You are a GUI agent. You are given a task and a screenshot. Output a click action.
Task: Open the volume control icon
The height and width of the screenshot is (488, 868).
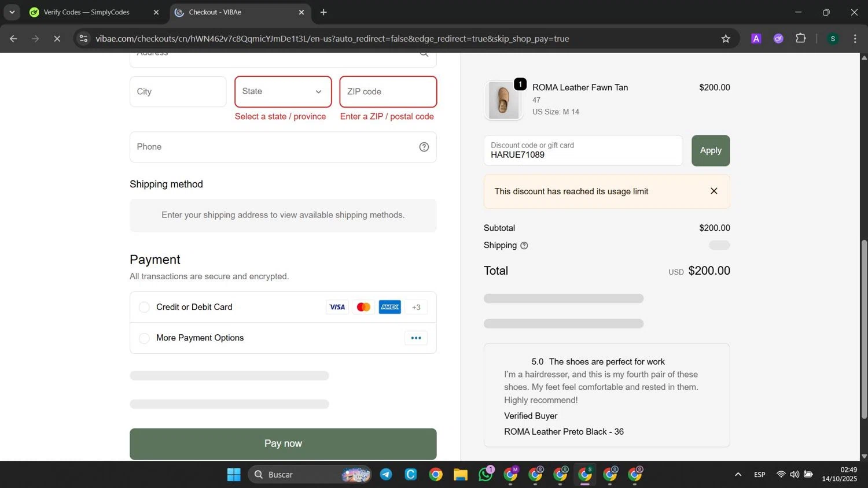tap(795, 475)
